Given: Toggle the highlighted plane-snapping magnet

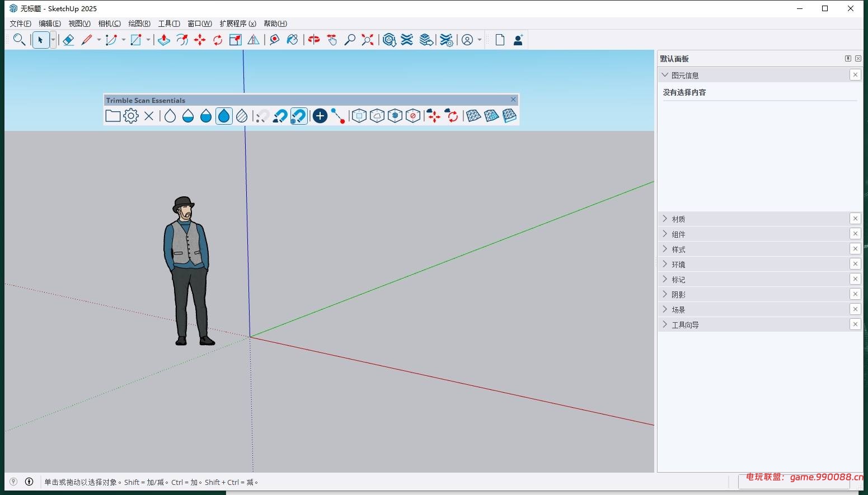Looking at the screenshot, I should [299, 116].
